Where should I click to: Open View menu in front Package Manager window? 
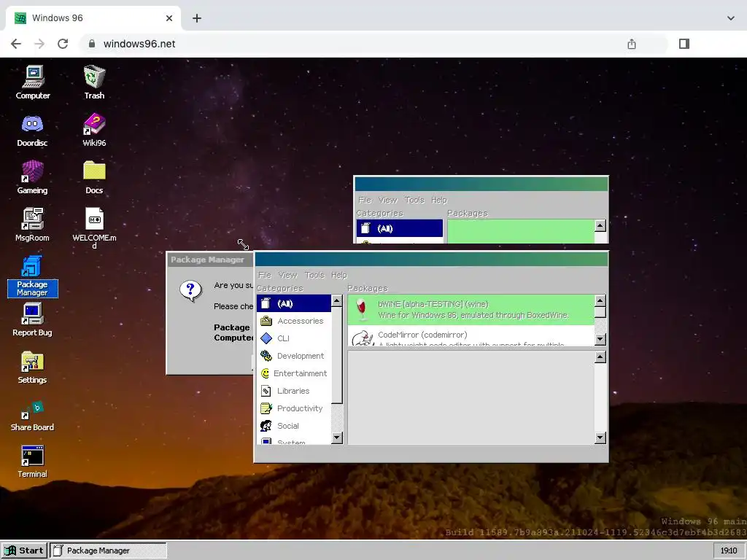[287, 275]
